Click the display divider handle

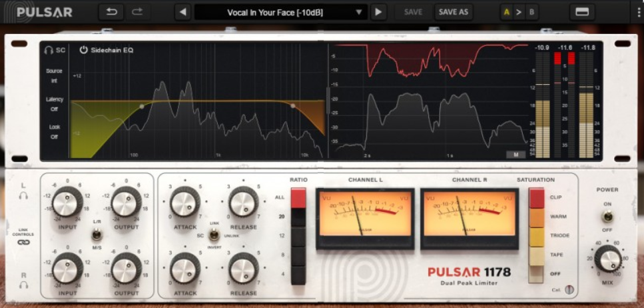[x=328, y=100]
